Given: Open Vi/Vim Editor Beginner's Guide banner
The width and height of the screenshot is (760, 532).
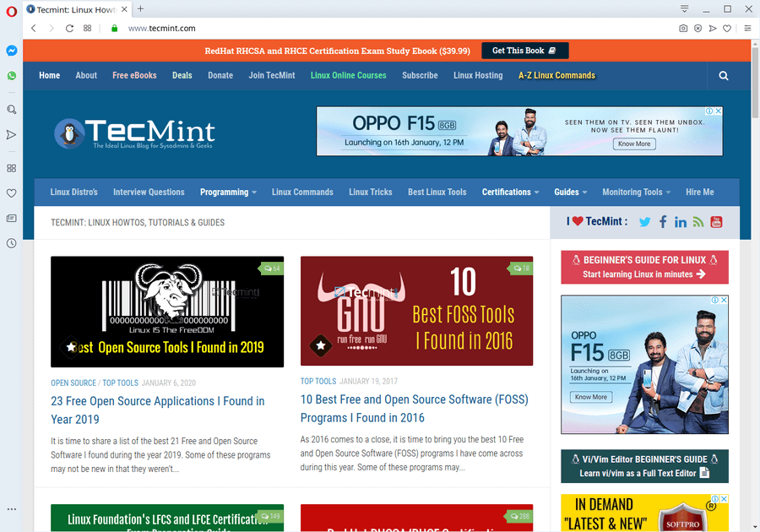Looking at the screenshot, I should click(x=644, y=466).
